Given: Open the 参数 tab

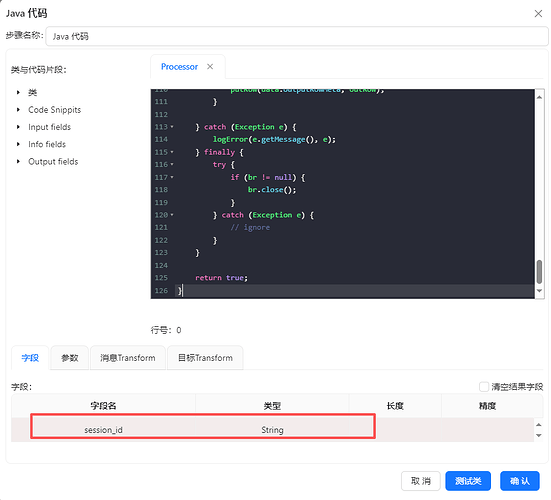Looking at the screenshot, I should 70,358.
